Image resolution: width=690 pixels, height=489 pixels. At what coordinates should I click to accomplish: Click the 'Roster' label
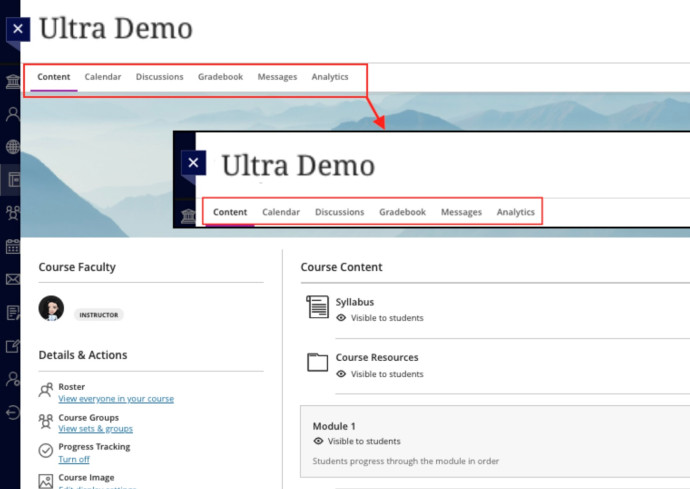tap(72, 386)
